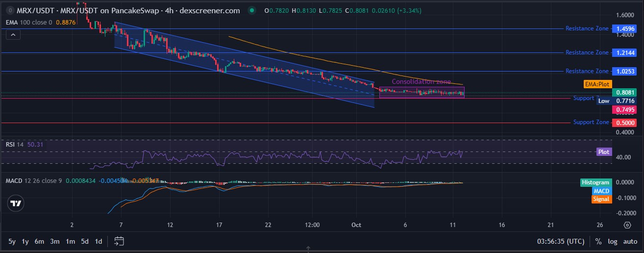Click the EMA:Plot orange label

pyautogui.click(x=598, y=84)
